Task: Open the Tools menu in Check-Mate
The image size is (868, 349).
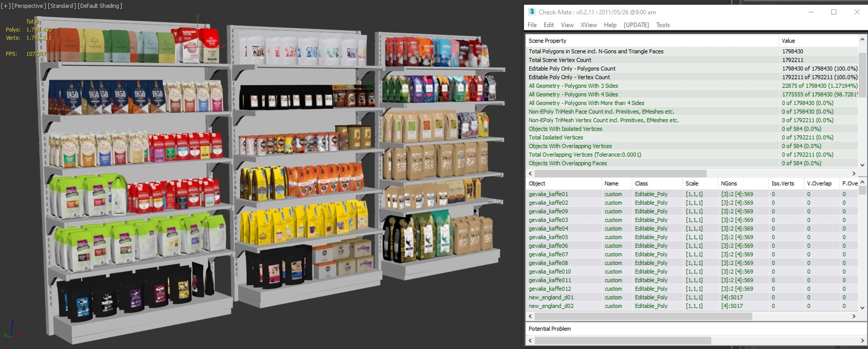Action: [663, 25]
